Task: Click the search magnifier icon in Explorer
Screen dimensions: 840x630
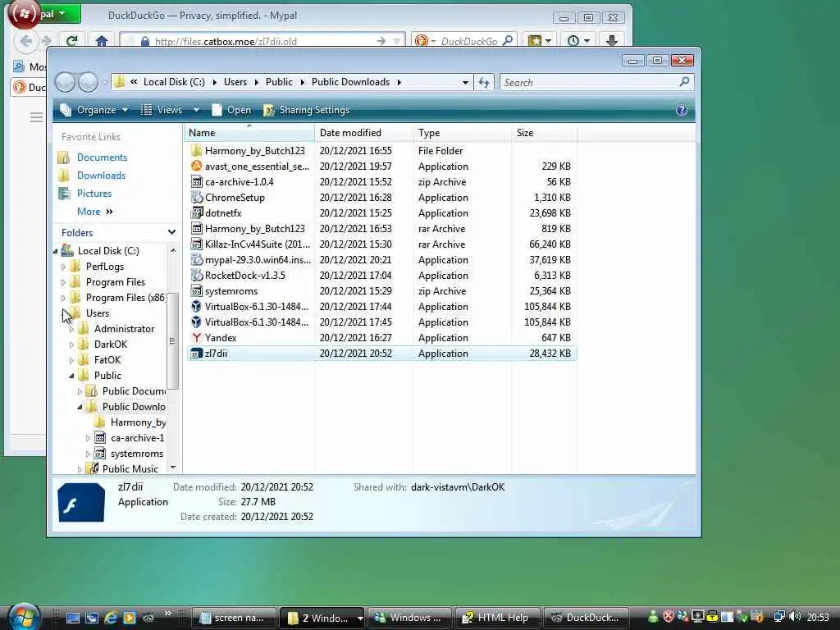Action: [x=684, y=82]
